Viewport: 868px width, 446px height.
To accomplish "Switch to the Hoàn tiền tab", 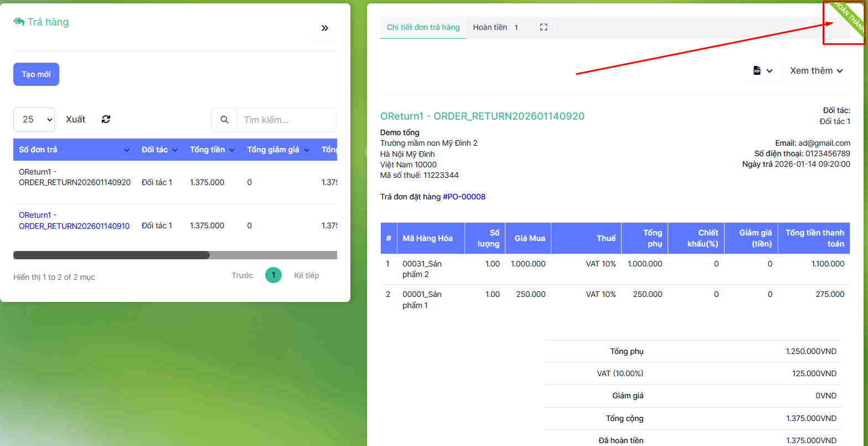I will coord(490,27).
